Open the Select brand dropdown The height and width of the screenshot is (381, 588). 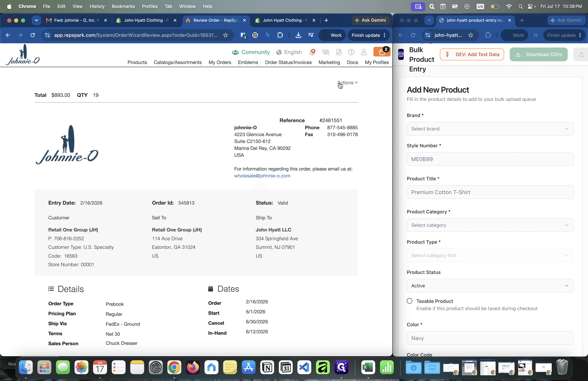coord(490,129)
